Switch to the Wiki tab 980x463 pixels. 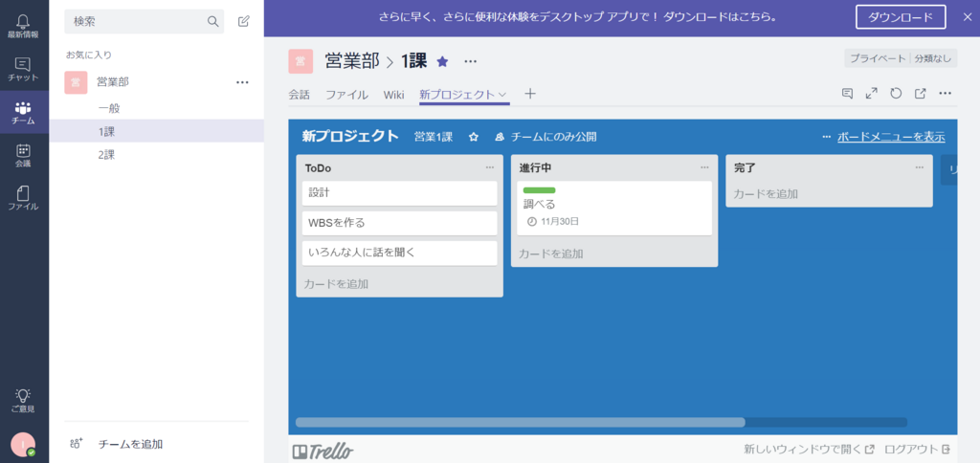393,95
